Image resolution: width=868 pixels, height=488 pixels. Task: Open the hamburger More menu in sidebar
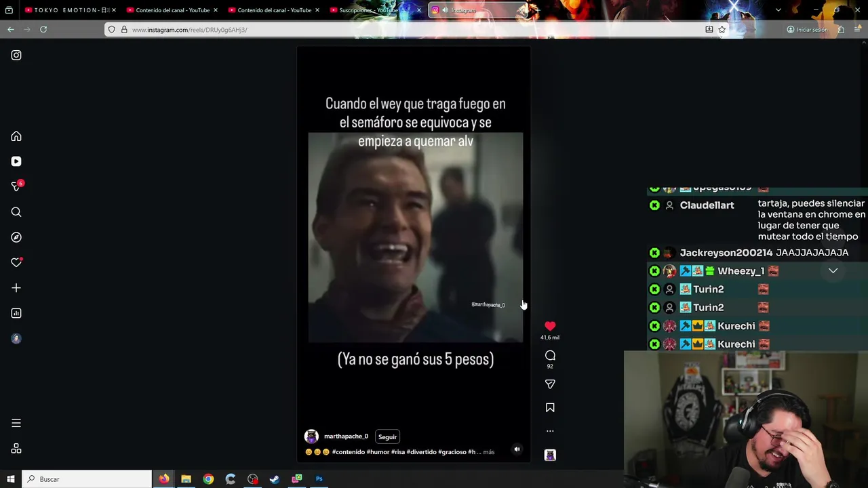click(x=16, y=423)
